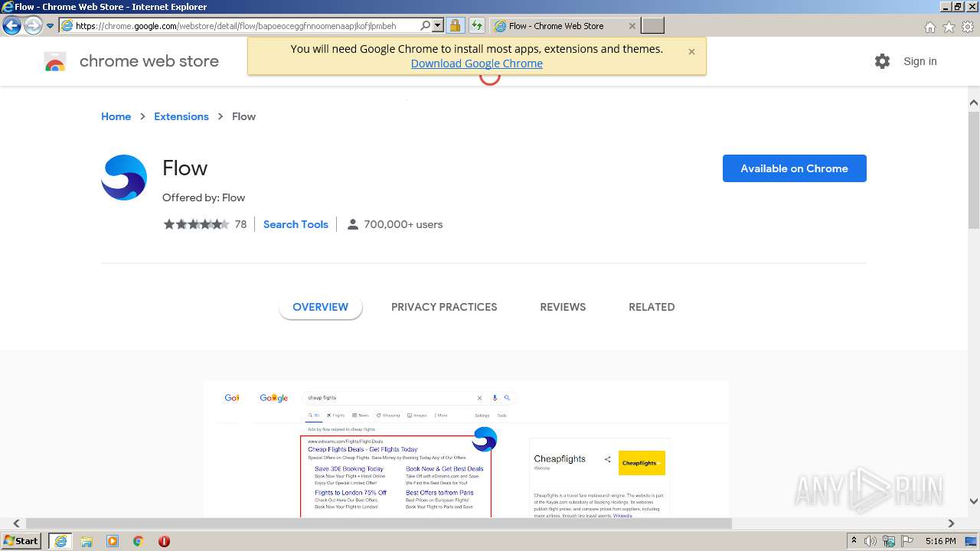Image resolution: width=980 pixels, height=551 pixels.
Task: Click the Flow extension logo icon
Action: click(x=124, y=178)
